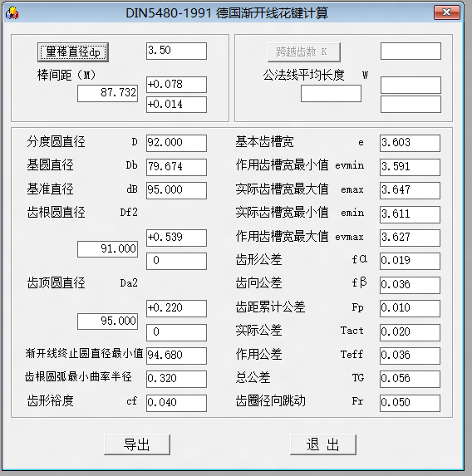Click the 总公差 label
Viewport: 472px width, 476px height.
(253, 377)
